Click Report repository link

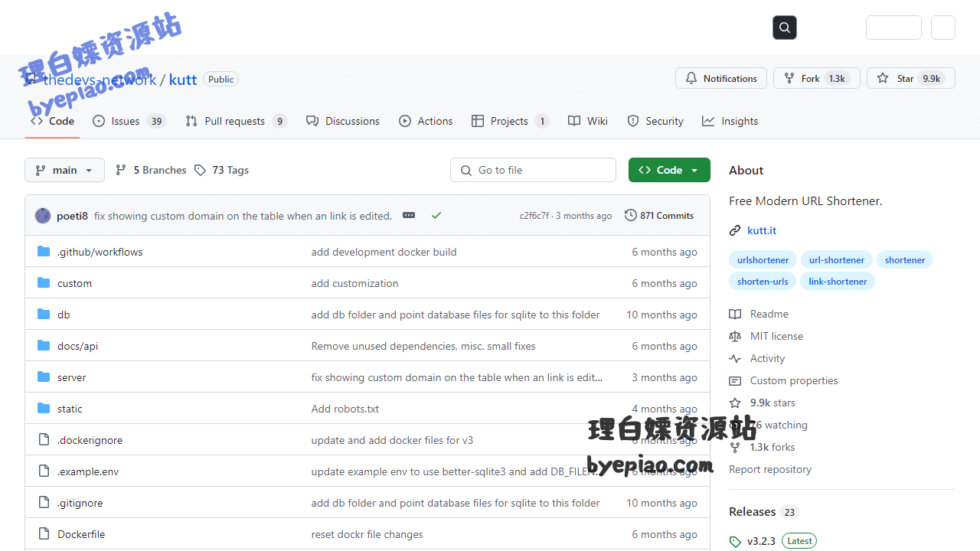click(770, 469)
